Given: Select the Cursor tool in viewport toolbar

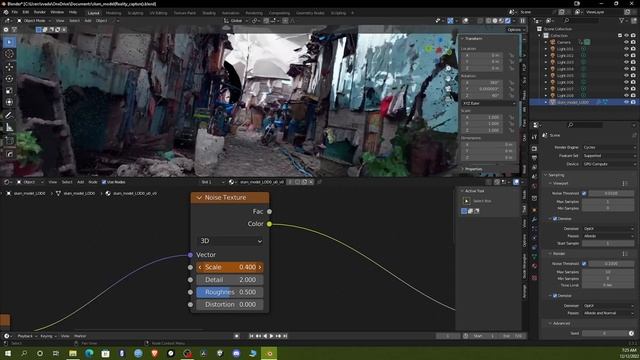Looking at the screenshot, I should tap(9, 54).
